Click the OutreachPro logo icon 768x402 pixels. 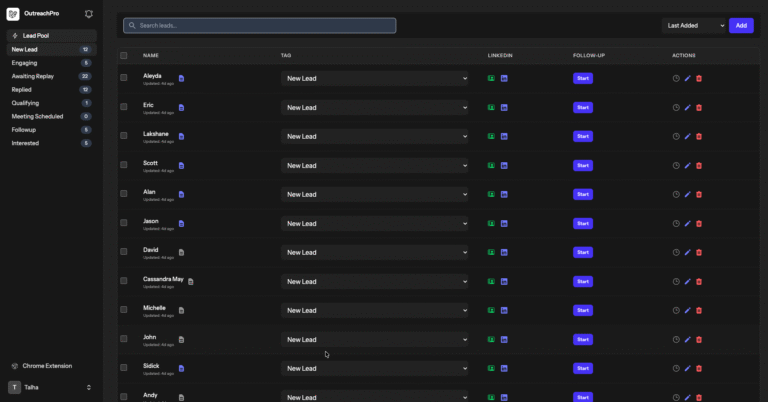(x=13, y=14)
